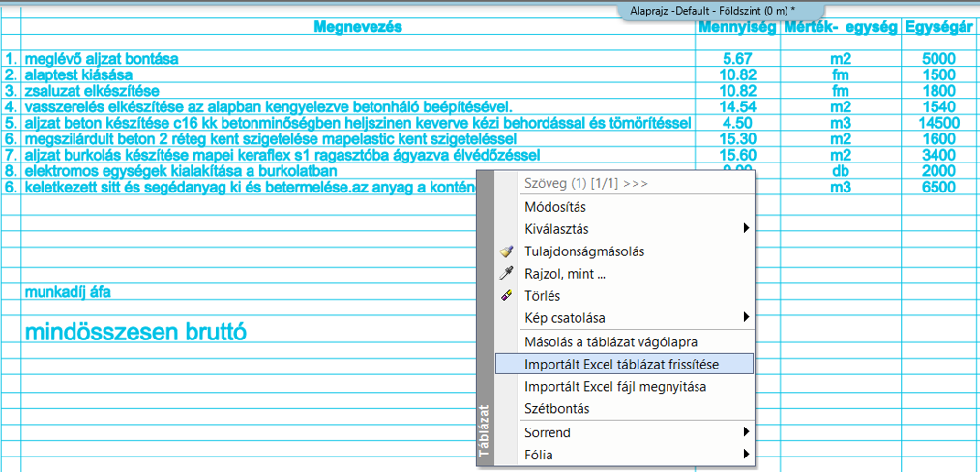Viewport: 980px width, 472px height.
Task: Open file with Importált Excel fájl megnyitása
Action: (x=615, y=386)
